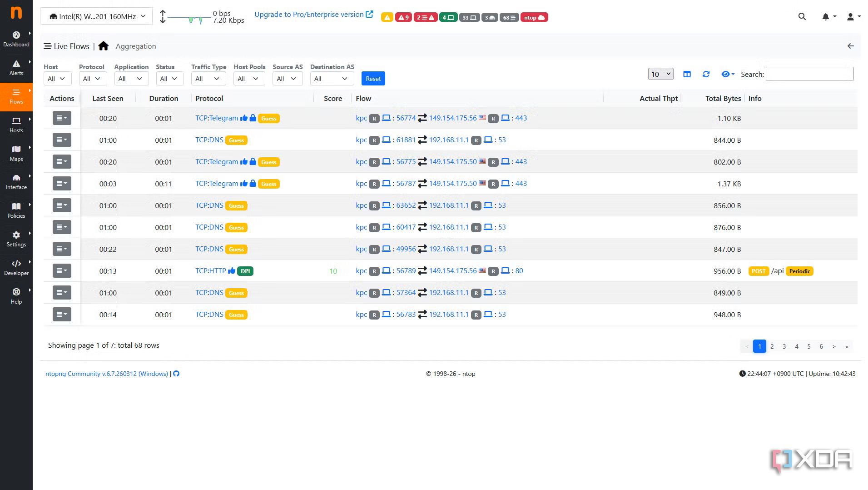868x490 pixels.
Task: Click the gray flows badge showing 68
Action: [x=509, y=17]
